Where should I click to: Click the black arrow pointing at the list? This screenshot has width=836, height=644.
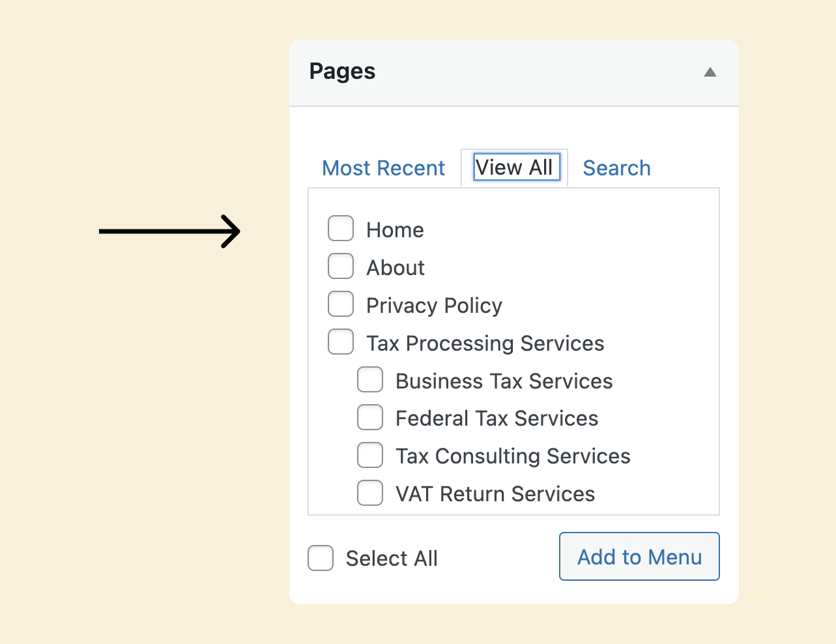169,231
